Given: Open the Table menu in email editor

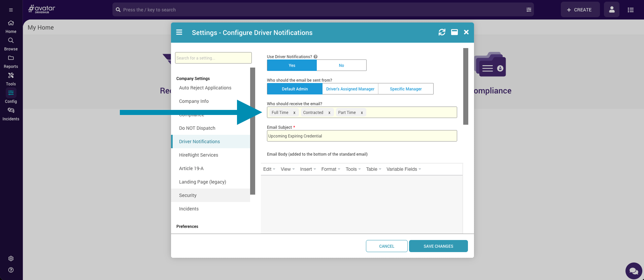Looking at the screenshot, I should [373, 169].
